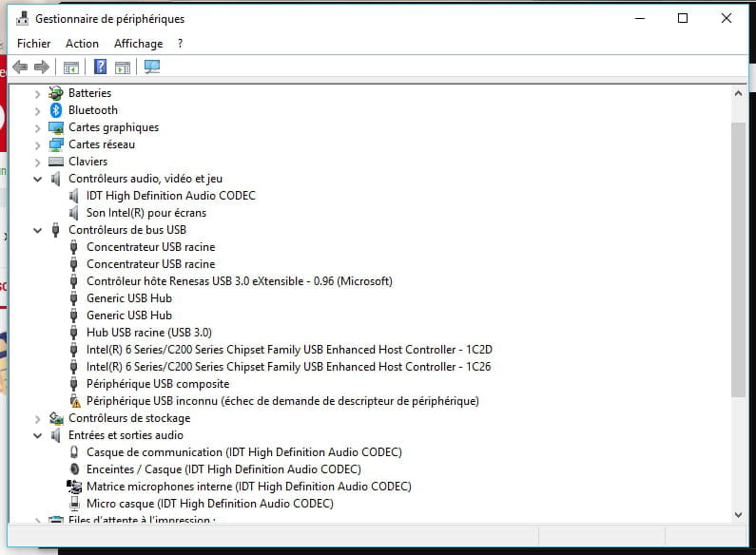
Task: Click the warning icon of Périphérique USB inconnu
Action: 74,401
